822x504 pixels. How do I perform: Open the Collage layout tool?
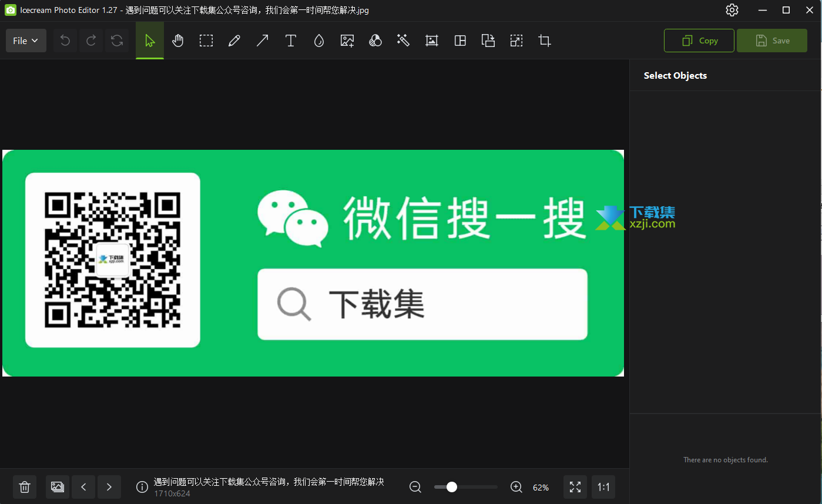460,41
